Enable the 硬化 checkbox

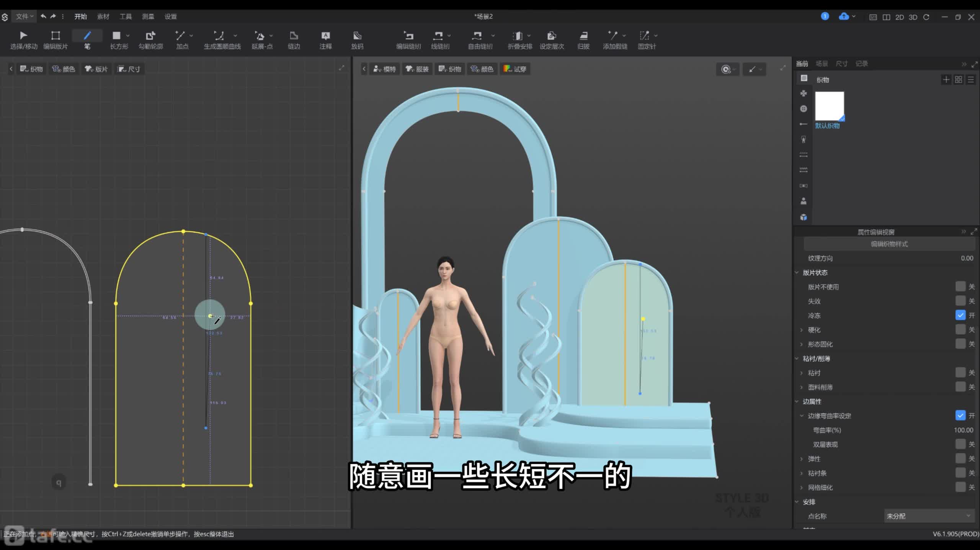[x=960, y=329]
